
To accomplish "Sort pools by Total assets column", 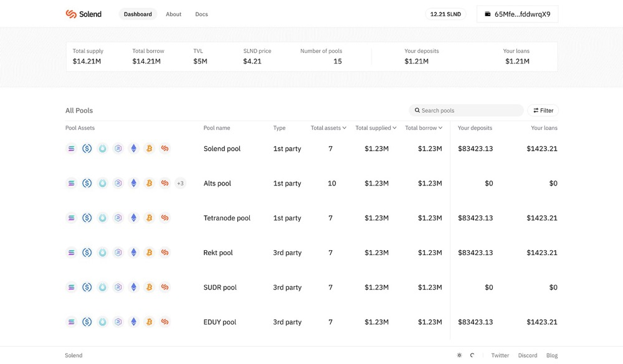I will tap(328, 128).
